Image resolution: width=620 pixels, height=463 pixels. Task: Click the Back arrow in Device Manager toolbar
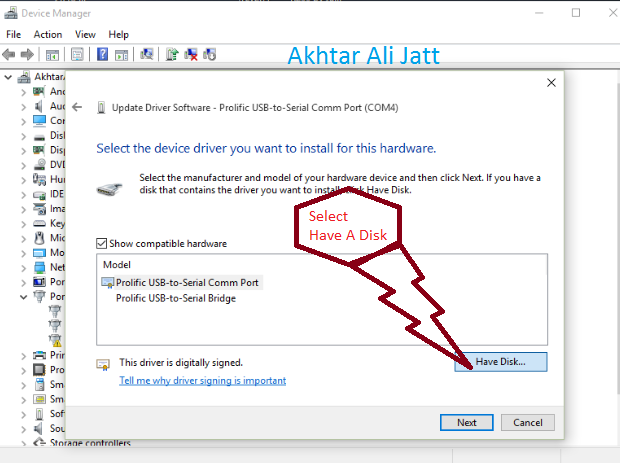(x=9, y=54)
